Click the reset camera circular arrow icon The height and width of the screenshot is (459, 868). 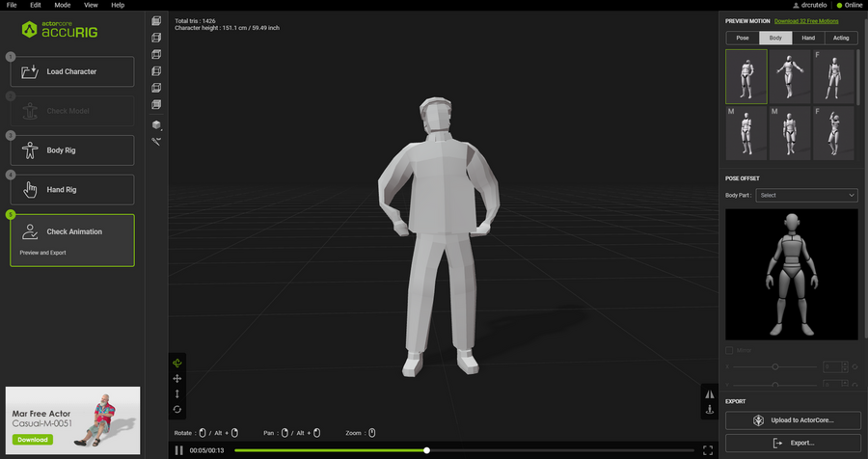[177, 409]
